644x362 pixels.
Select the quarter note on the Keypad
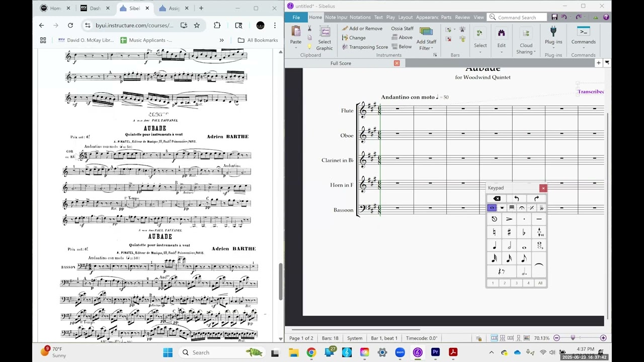(495, 245)
